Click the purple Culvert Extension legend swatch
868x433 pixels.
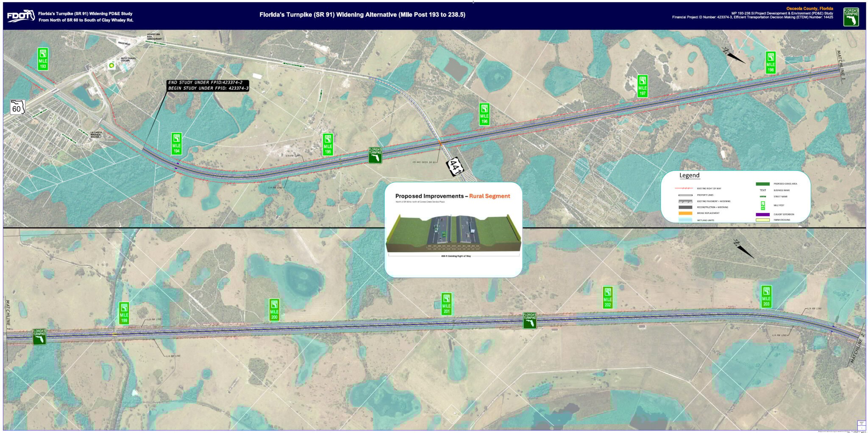coord(762,215)
